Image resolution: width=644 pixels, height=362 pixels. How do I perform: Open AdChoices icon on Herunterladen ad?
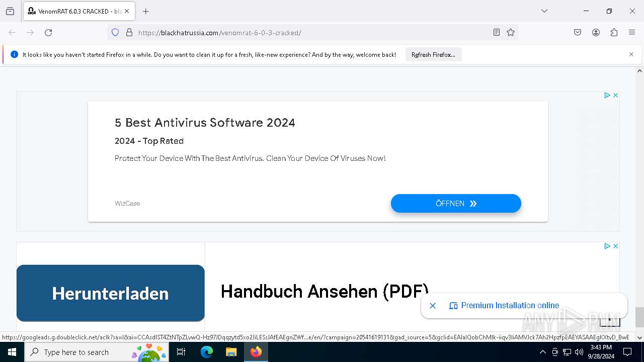tap(607, 246)
